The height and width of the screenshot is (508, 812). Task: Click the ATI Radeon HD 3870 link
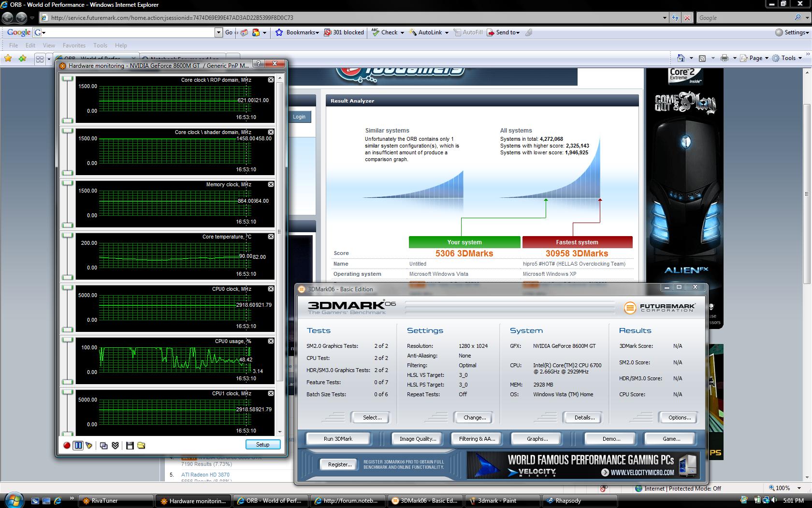click(205, 475)
